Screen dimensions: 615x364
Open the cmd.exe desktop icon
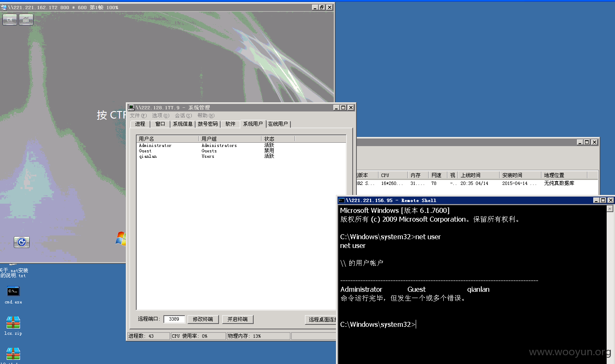(x=13, y=295)
